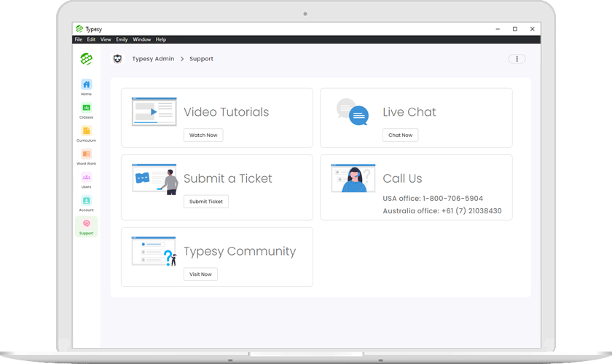Click the Live Chat speech bubbles icon
Viewport: 612px width, 364px height.
pyautogui.click(x=353, y=112)
